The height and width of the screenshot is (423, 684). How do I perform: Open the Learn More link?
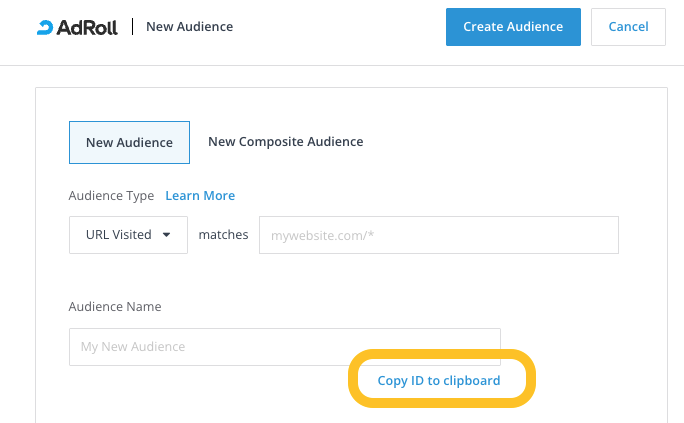[200, 196]
